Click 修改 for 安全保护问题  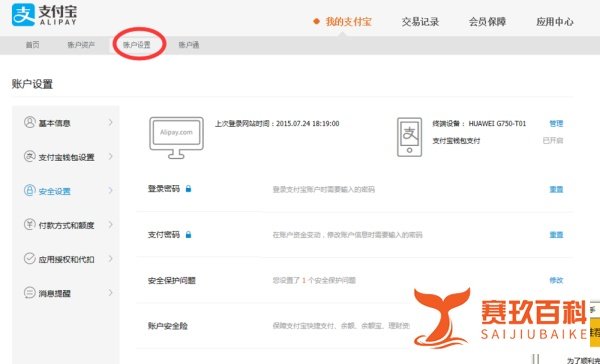click(556, 280)
